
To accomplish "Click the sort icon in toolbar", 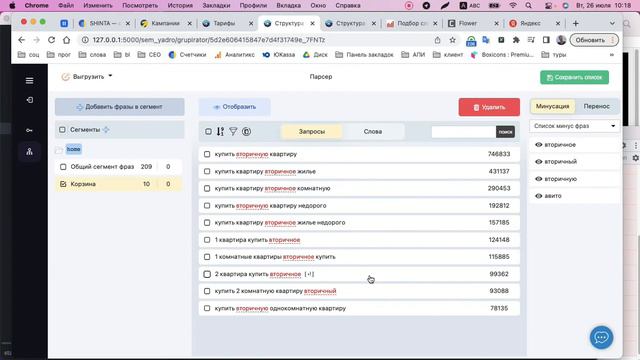I will pos(220,131).
